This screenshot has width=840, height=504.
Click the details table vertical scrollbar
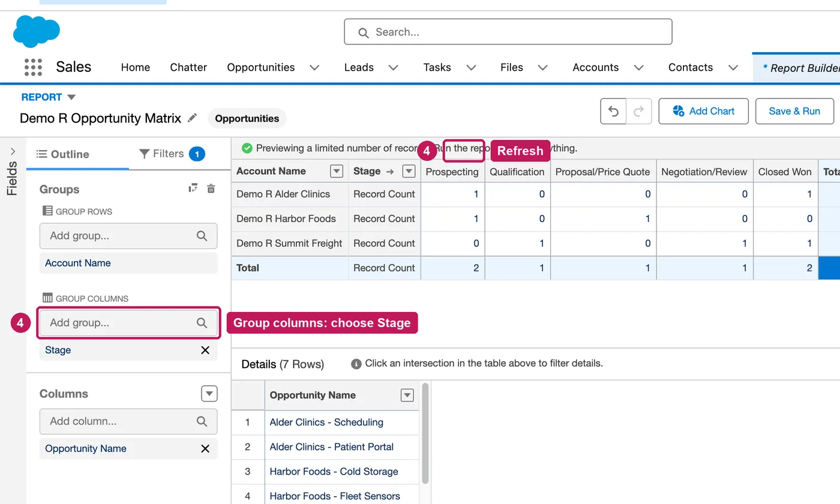(x=425, y=433)
